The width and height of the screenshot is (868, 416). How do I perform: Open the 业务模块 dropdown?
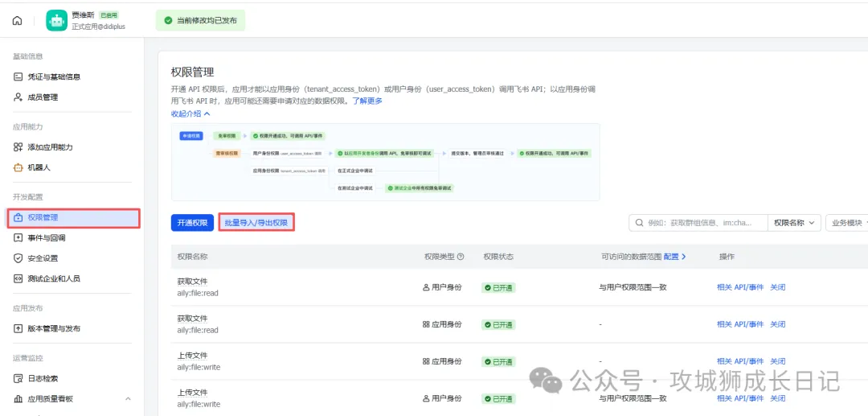[x=847, y=223]
